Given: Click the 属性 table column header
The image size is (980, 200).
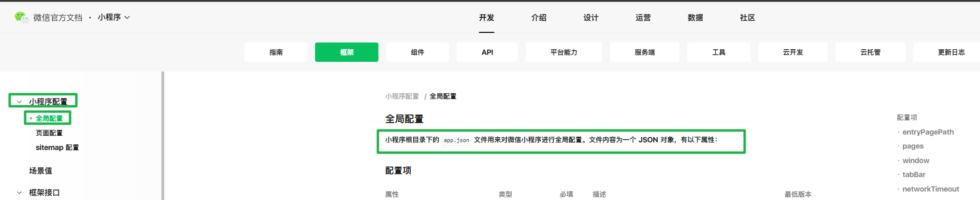Looking at the screenshot, I should point(392,194).
